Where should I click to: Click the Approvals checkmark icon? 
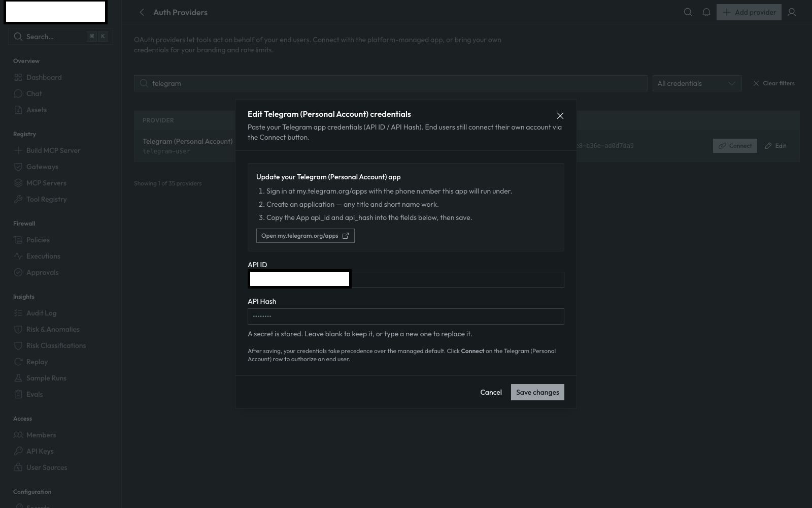[18, 272]
